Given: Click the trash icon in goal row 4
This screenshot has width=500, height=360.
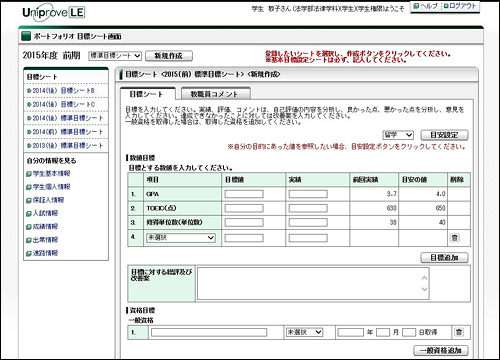Looking at the screenshot, I should tap(455, 238).
